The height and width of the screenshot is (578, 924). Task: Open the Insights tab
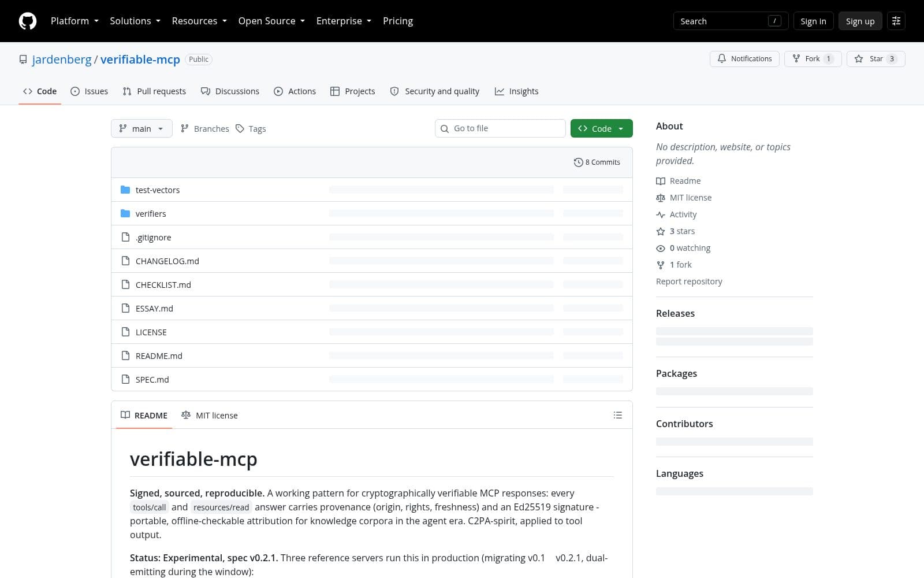click(x=516, y=91)
